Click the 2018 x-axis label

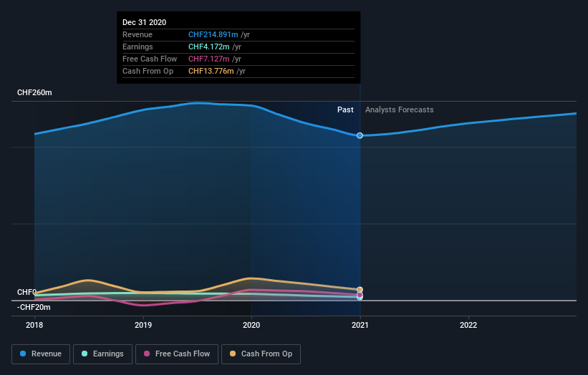(34, 325)
